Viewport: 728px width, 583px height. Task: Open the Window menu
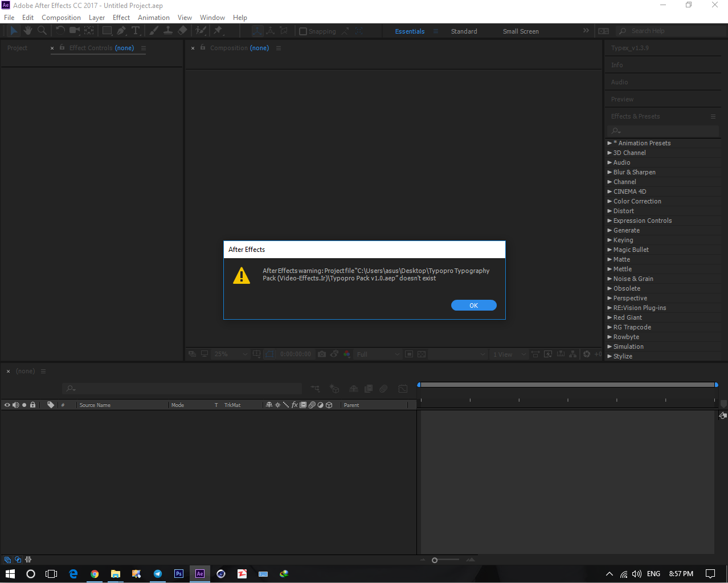tap(212, 18)
